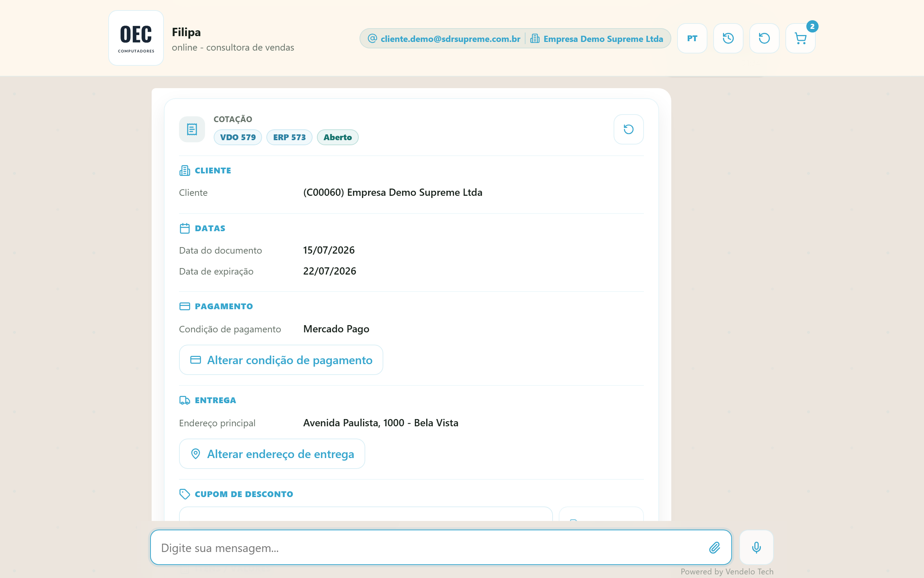The height and width of the screenshot is (578, 924).
Task: Click the Powered by Vendelo Tech text
Action: point(727,571)
